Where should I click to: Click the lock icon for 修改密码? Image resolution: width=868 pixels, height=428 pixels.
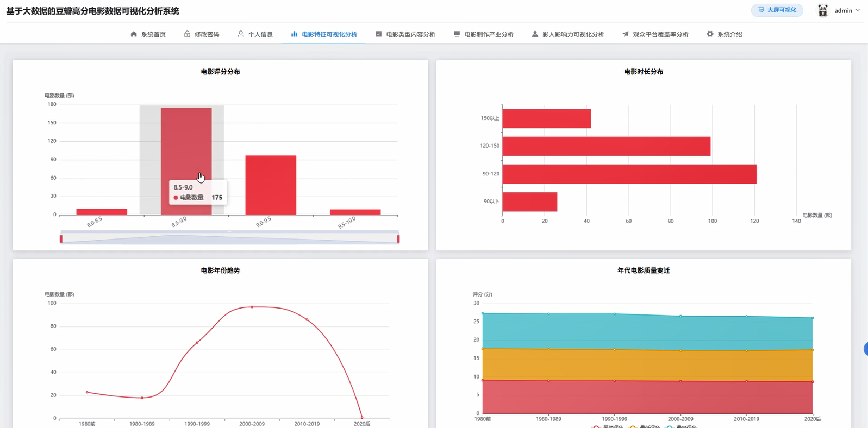click(187, 34)
